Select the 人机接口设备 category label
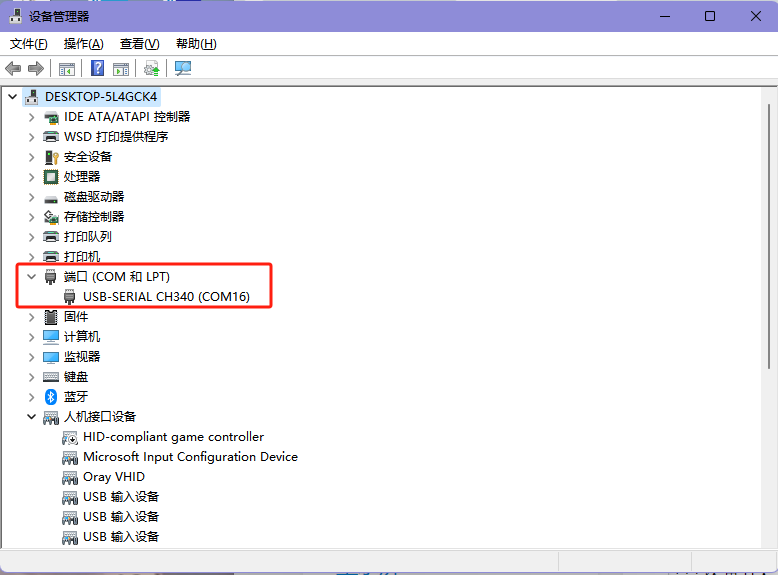Screen dimensions: 778x575 click(x=100, y=417)
